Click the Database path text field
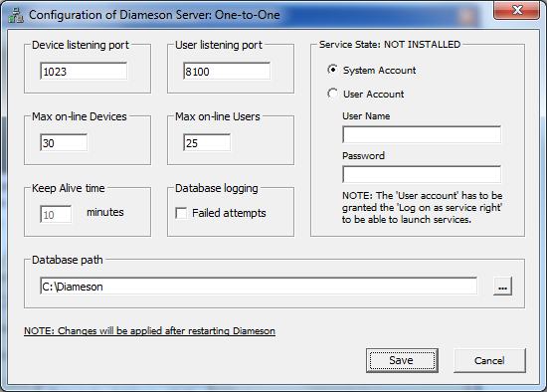 (x=259, y=287)
